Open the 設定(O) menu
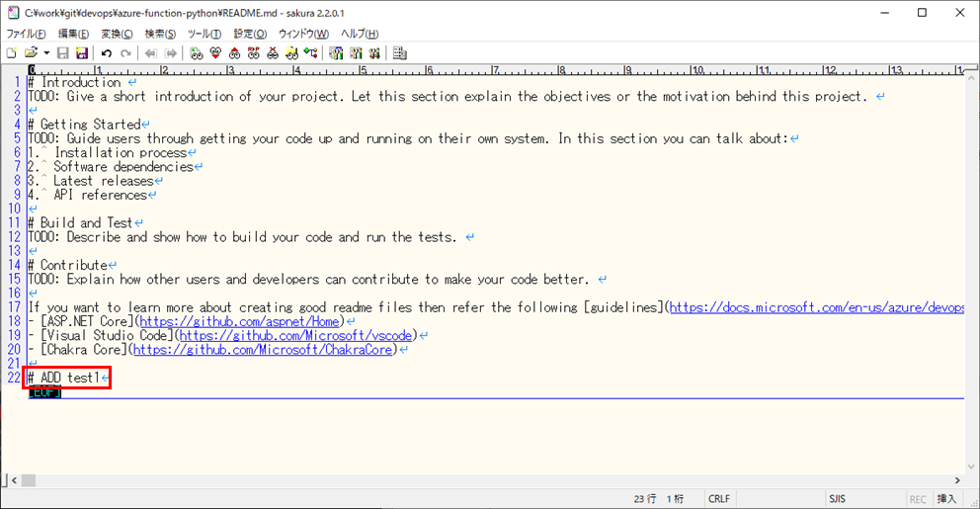980x509 pixels. [x=250, y=34]
